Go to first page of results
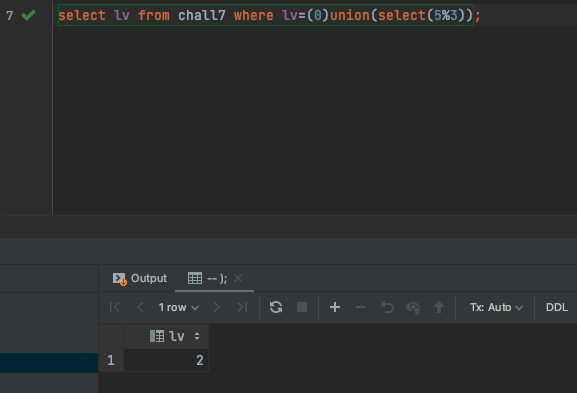577x393 pixels. coord(114,307)
